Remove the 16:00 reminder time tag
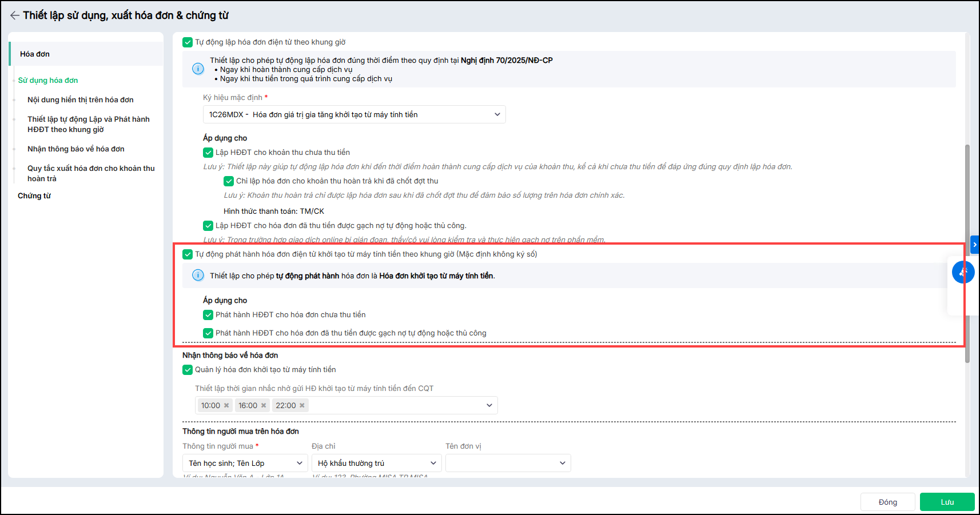Image resolution: width=980 pixels, height=515 pixels. (264, 405)
